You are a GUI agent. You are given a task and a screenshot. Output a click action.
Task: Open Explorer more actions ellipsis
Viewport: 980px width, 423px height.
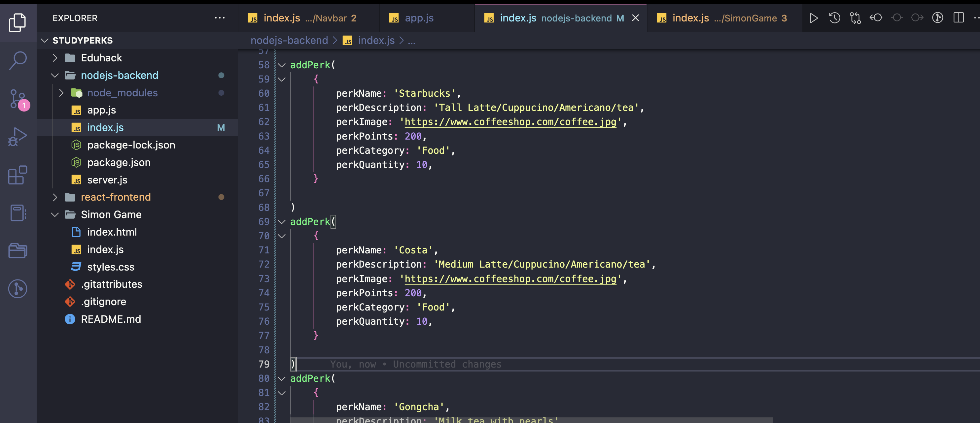[x=220, y=18]
